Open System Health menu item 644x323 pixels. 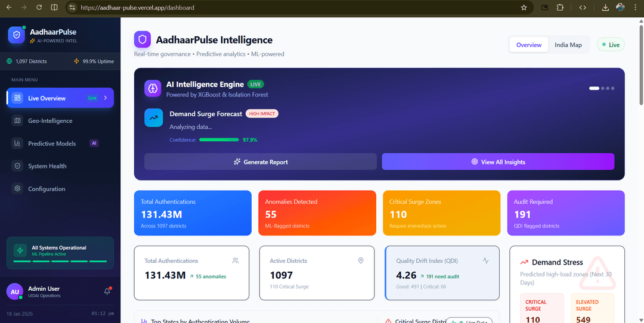[60, 166]
